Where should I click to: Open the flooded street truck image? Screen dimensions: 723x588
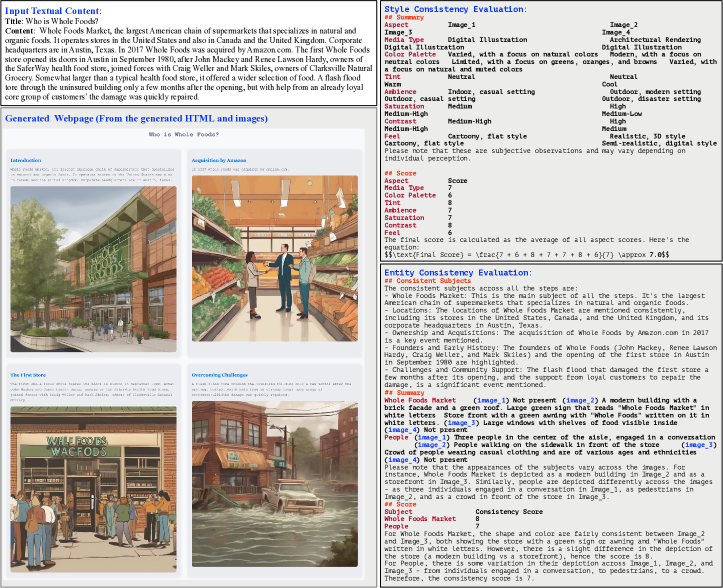(x=275, y=484)
